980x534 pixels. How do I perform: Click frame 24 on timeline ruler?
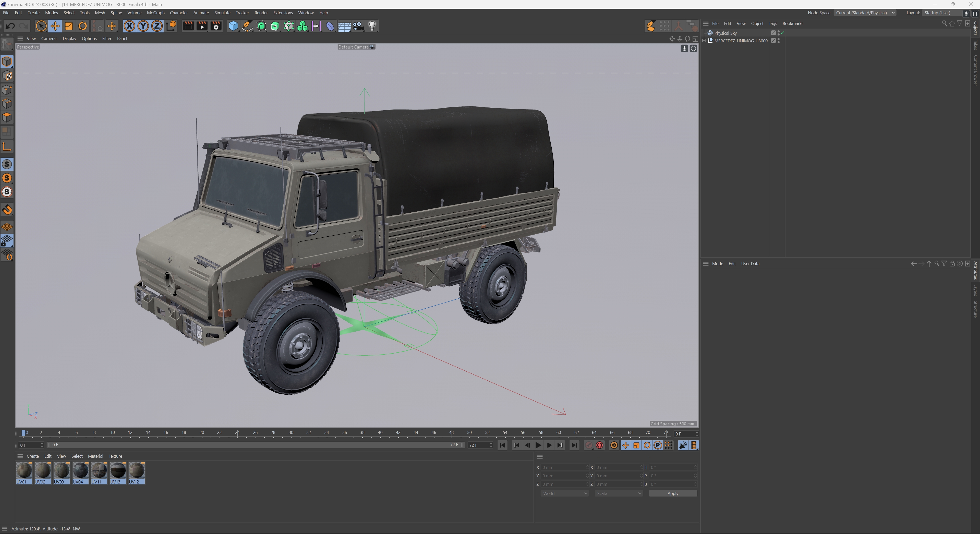pos(237,433)
